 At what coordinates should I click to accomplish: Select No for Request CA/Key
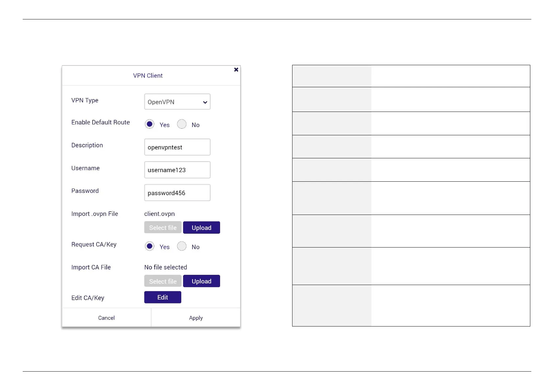coord(182,246)
